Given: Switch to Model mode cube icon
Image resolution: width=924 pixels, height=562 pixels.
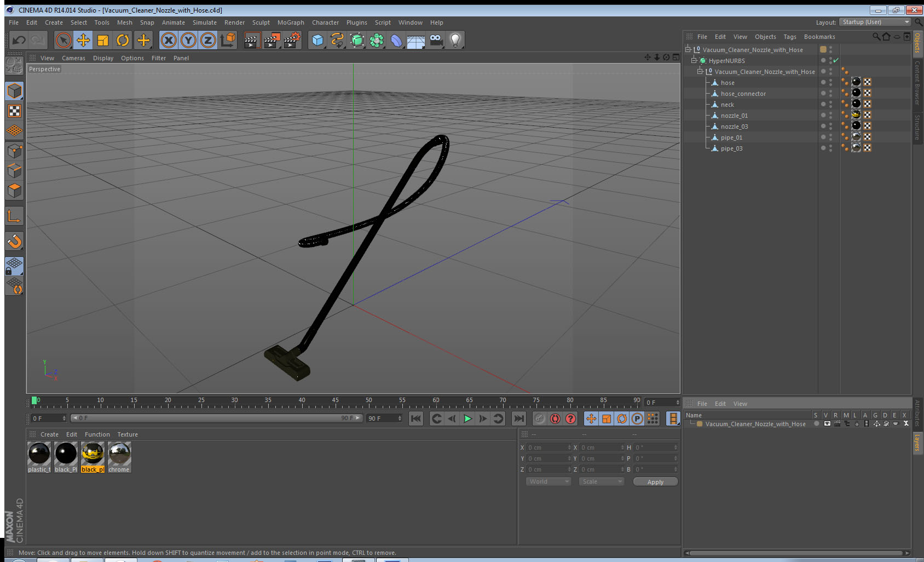Looking at the screenshot, I should pyautogui.click(x=14, y=91).
